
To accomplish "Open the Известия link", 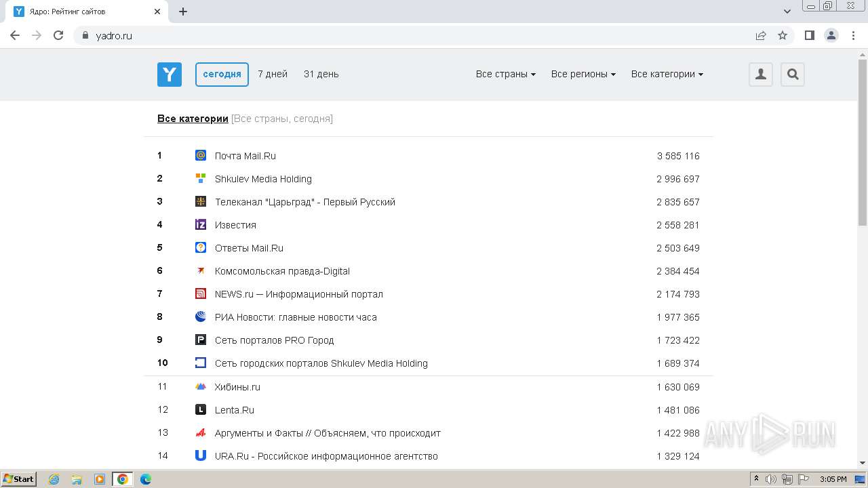I will coord(235,225).
